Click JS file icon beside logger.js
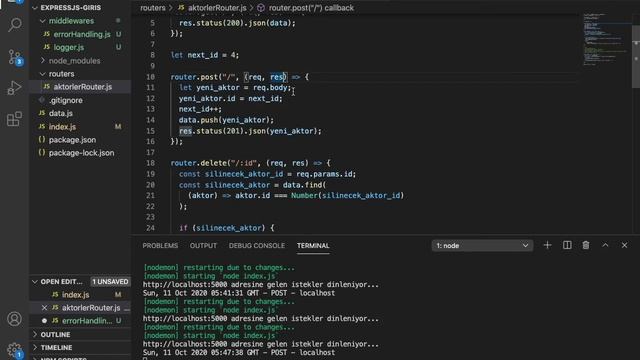Screen dimensions: 640x360 pos(47,47)
